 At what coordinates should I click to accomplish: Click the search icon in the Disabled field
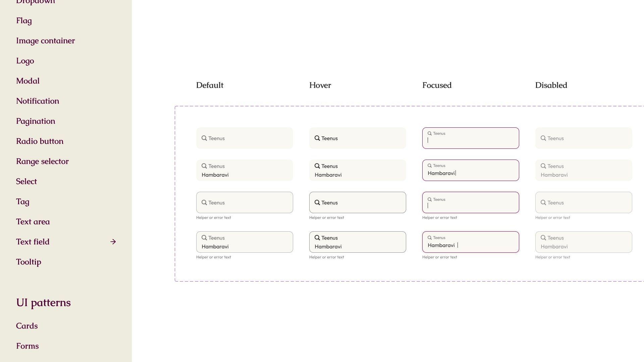543,138
